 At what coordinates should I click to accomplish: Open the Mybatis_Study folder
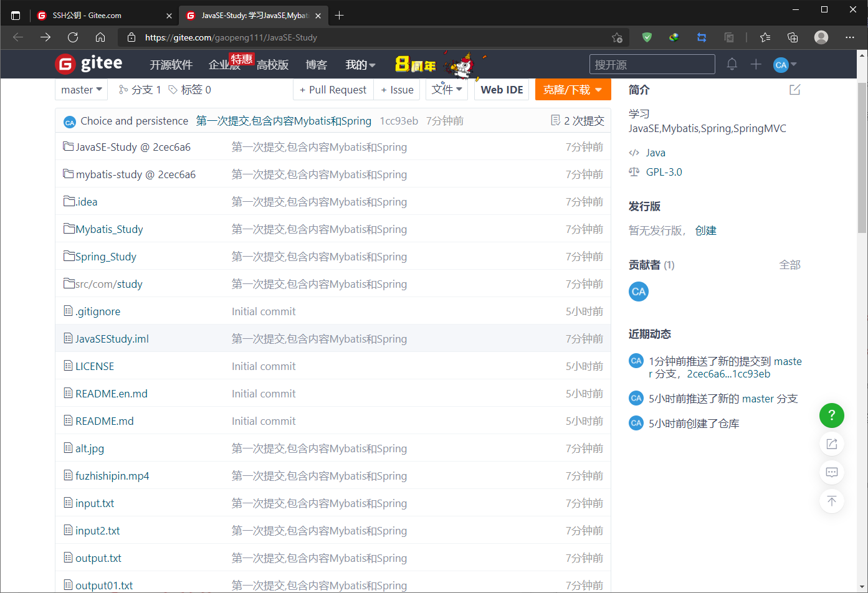pos(109,229)
